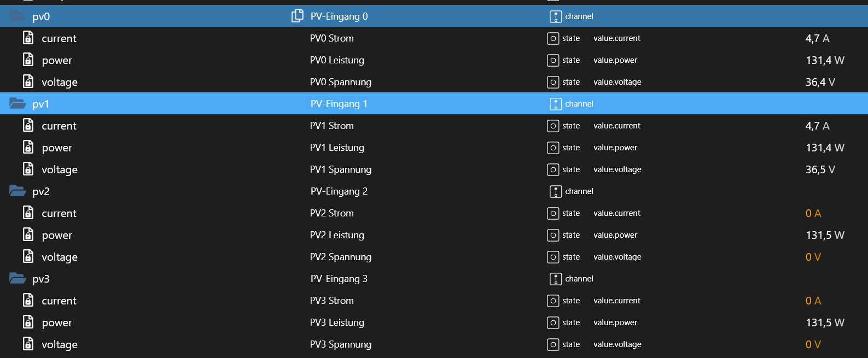Copy the pv0 object ID icon
Screen dimensions: 868x358
pyautogui.click(x=297, y=16)
